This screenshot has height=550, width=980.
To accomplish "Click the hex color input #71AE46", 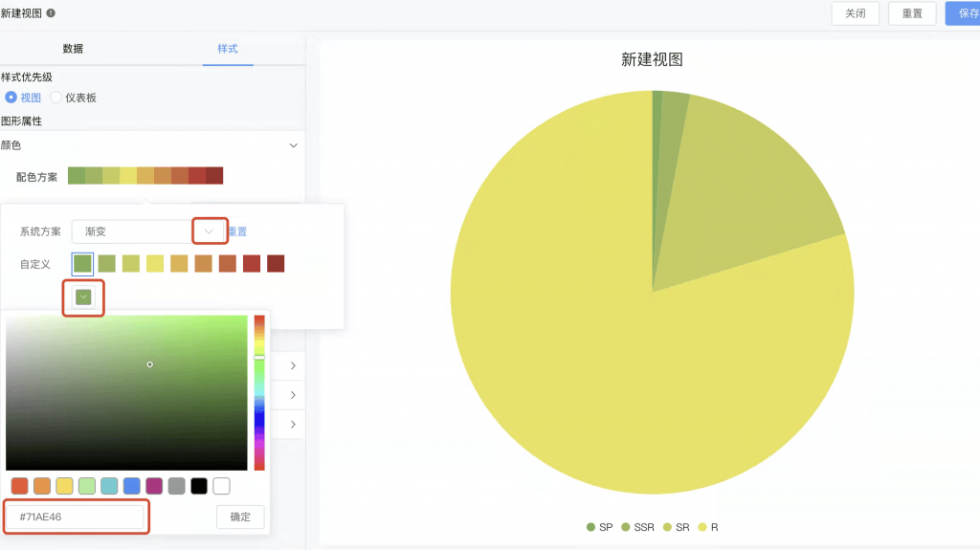I will coord(76,517).
